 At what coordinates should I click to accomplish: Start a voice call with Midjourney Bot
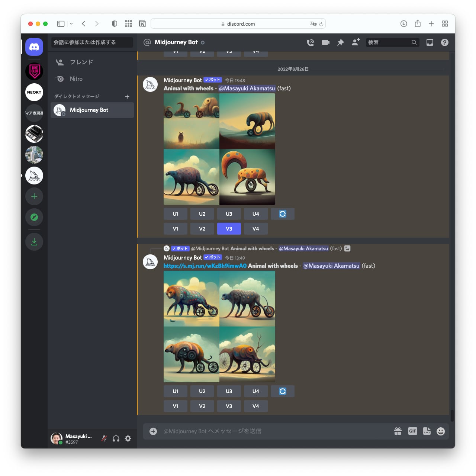[x=311, y=42]
